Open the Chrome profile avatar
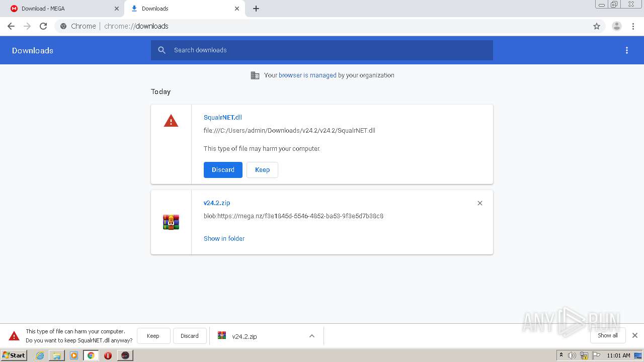 617,26
